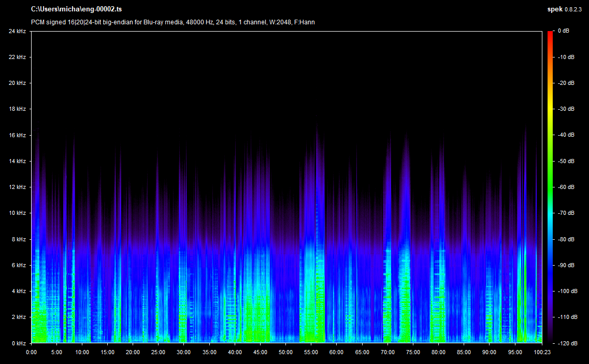
Task: Click the 55:00 time axis marker
Action: pos(311,352)
